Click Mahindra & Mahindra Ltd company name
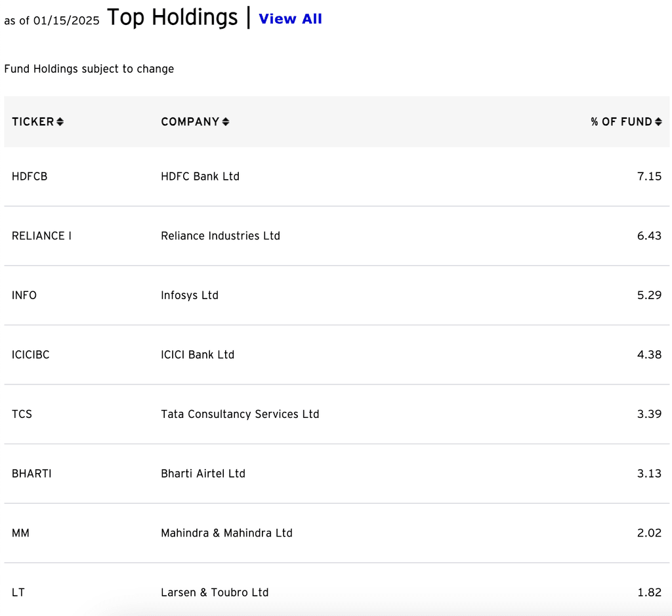Image resolution: width=672 pixels, height=616 pixels. click(227, 533)
